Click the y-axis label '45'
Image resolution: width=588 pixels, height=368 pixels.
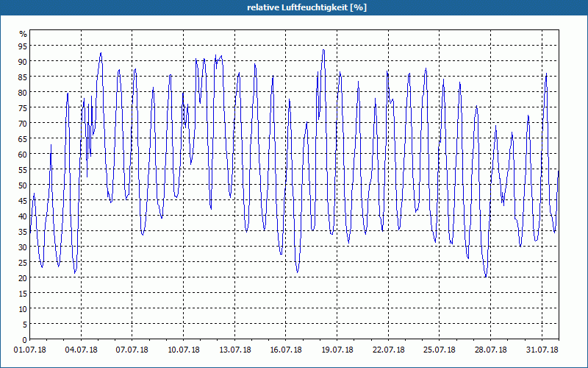click(x=24, y=201)
